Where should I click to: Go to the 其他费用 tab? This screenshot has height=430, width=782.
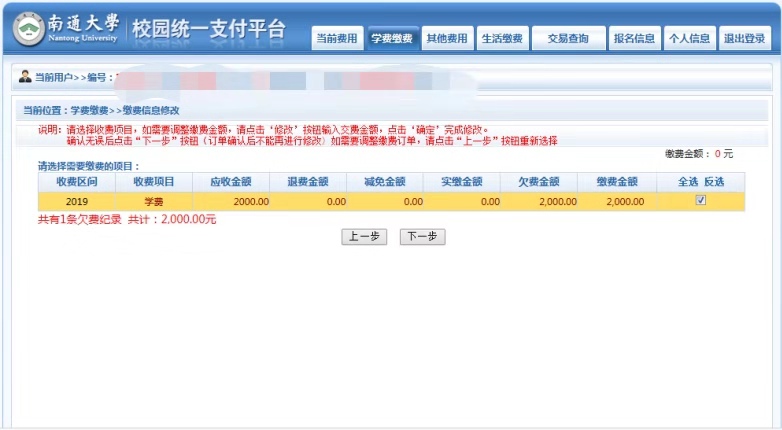(446, 39)
